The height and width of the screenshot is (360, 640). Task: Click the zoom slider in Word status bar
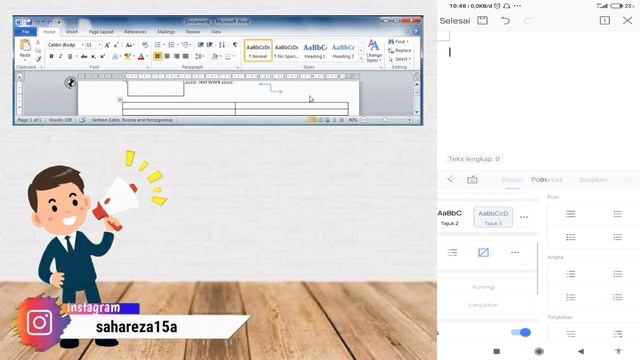pyautogui.click(x=386, y=120)
